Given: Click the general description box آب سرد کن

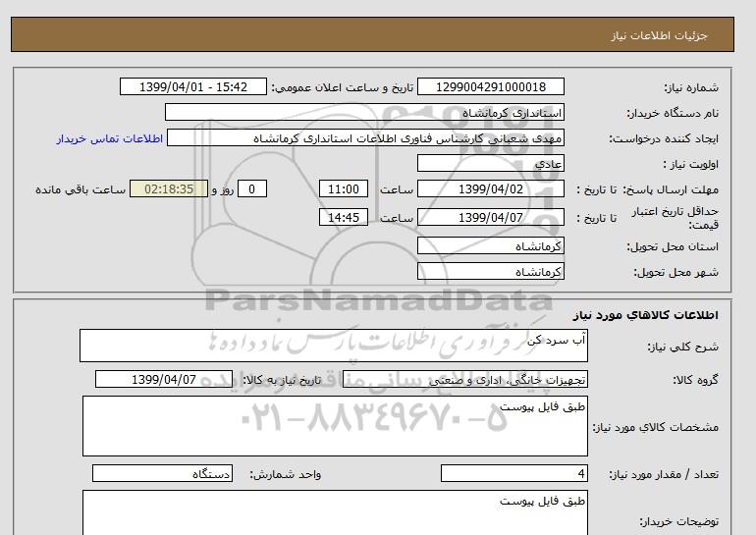Looking at the screenshot, I should (x=334, y=346).
